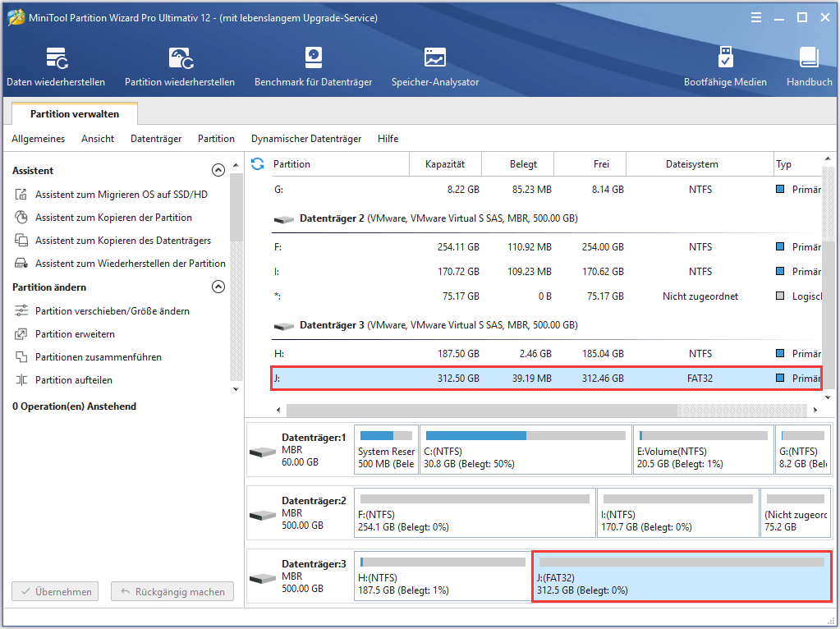Choose Partition erweitern
The height and width of the screenshot is (629, 840).
click(75, 334)
